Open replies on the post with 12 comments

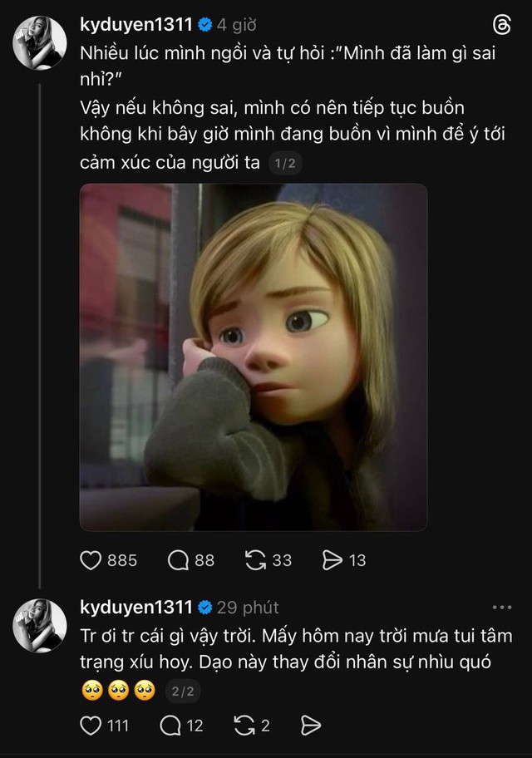tap(170, 726)
